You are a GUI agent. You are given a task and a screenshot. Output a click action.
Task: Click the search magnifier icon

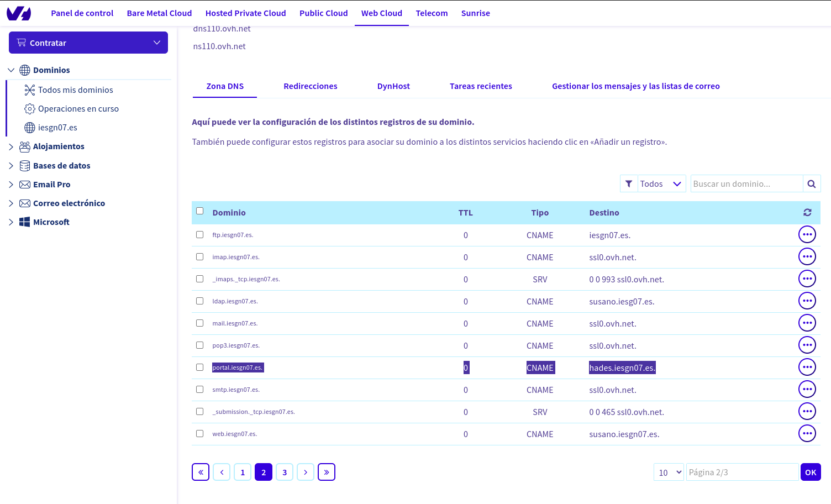(811, 183)
